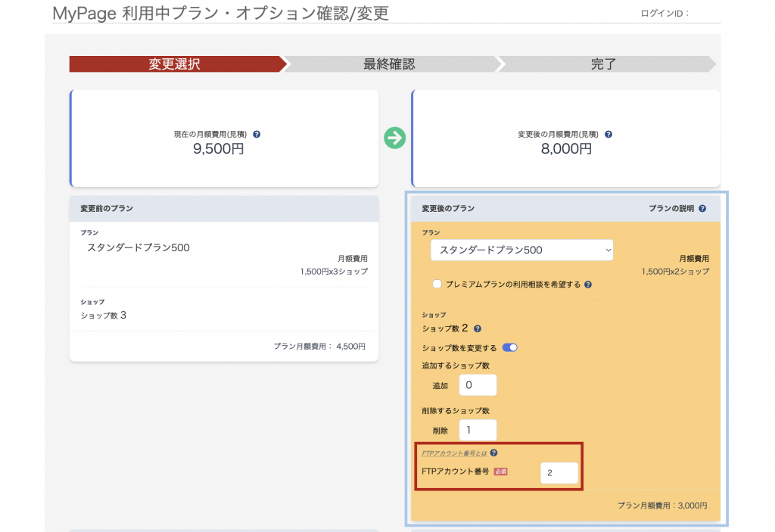Select the 変更選択 progress step
The width and height of the screenshot is (775, 532).
point(174,64)
